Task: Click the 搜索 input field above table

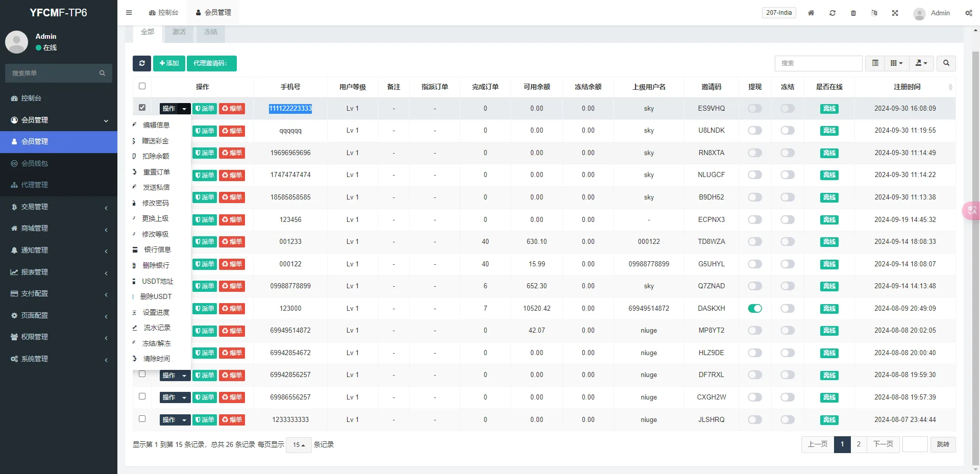Action: click(818, 63)
